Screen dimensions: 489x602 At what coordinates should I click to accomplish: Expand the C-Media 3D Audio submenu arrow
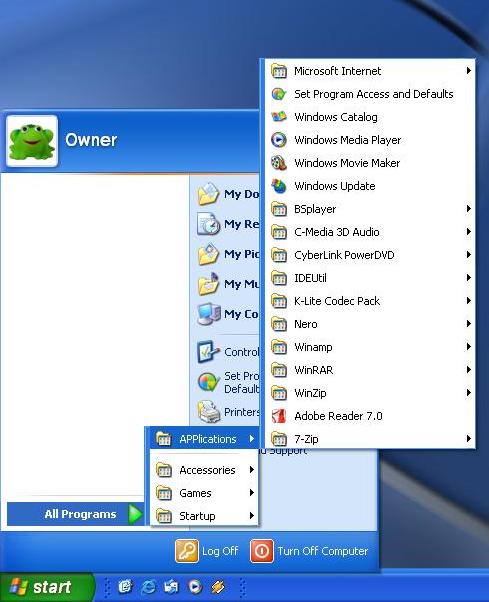coord(468,232)
